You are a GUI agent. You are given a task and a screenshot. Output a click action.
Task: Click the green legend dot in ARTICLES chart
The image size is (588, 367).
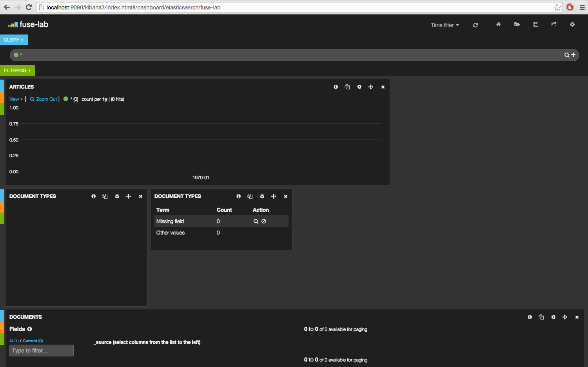[x=66, y=99]
